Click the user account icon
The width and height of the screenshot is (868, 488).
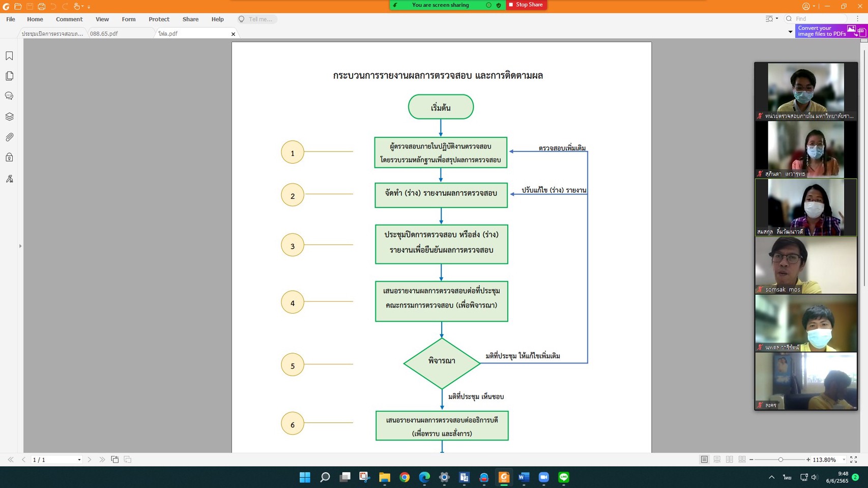coord(806,6)
